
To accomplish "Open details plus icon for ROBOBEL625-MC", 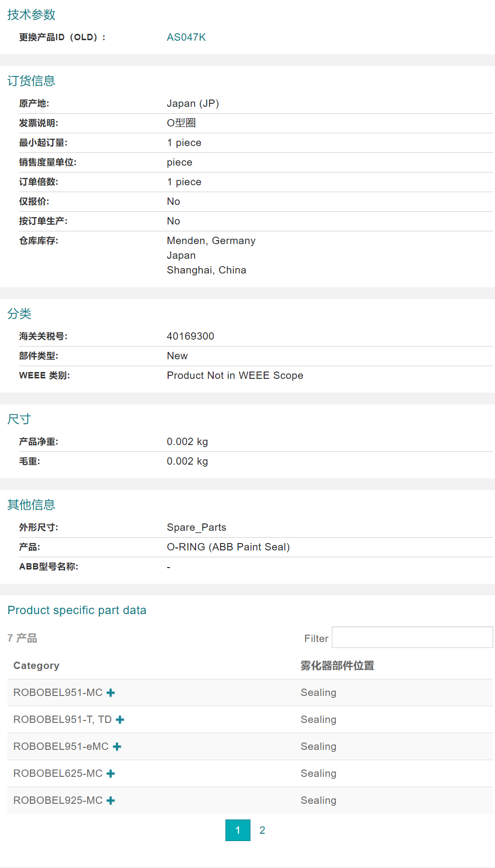I will tap(111, 773).
